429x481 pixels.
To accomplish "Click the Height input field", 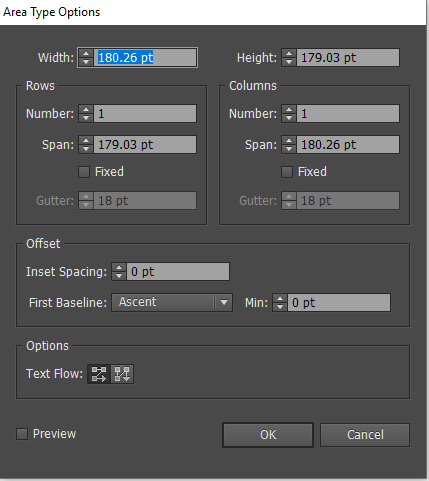I will point(348,58).
